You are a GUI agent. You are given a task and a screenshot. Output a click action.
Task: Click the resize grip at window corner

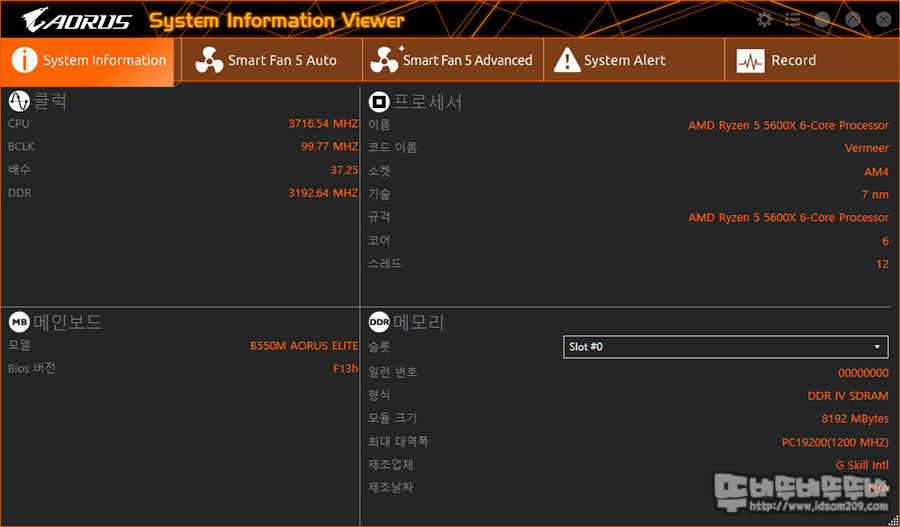(x=893, y=520)
